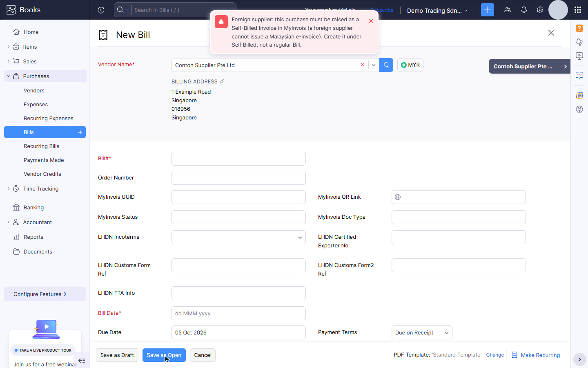The image size is (588, 368).
Task: Open the LHDN Incoterms dropdown
Action: coord(238,237)
